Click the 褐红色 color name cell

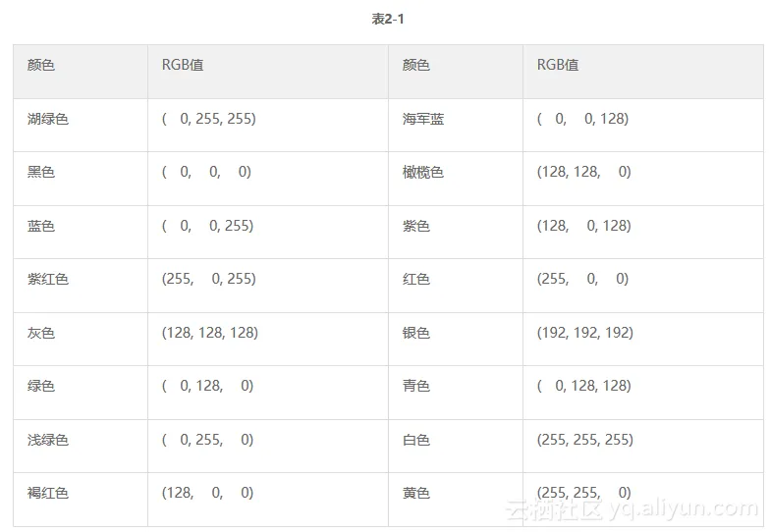[48, 493]
